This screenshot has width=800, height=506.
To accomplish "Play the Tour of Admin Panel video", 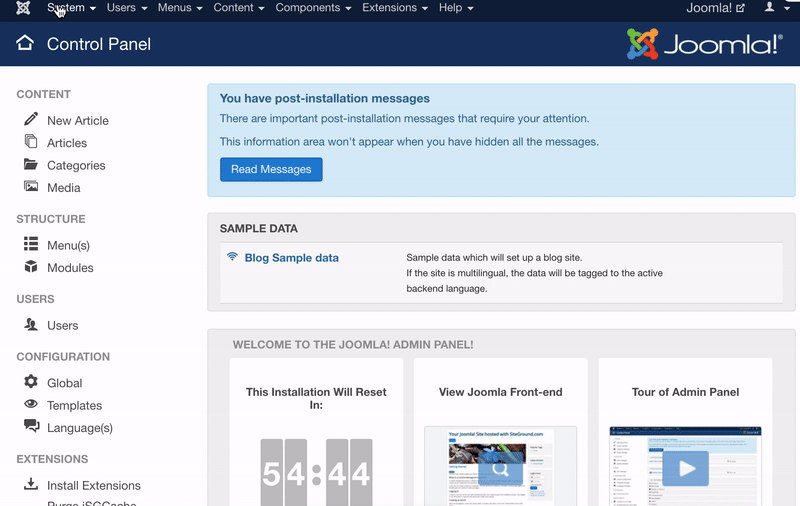I will (685, 468).
